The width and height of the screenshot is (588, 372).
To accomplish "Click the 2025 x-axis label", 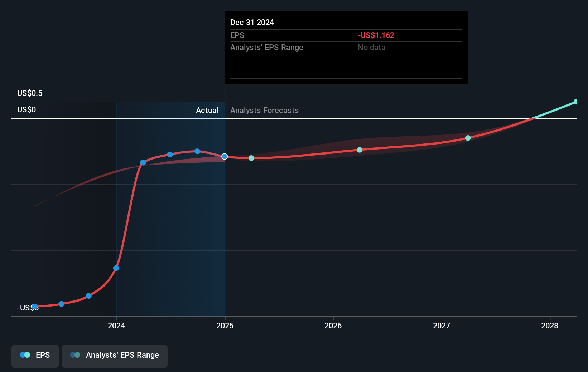I will coord(225,325).
